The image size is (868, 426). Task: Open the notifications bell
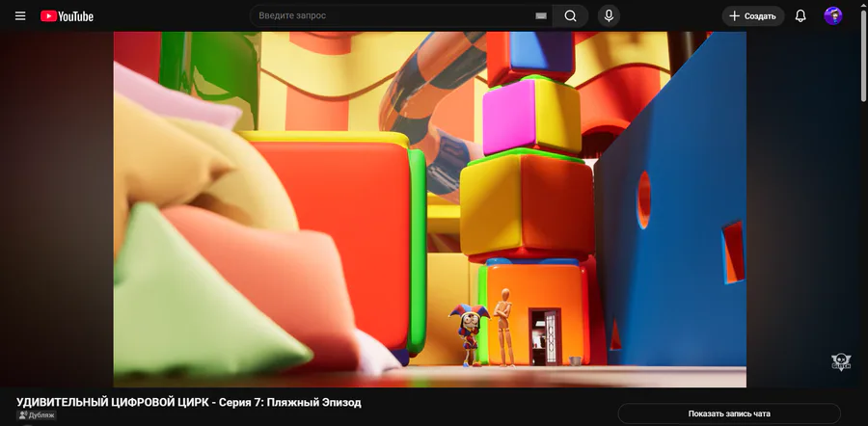pyautogui.click(x=800, y=16)
